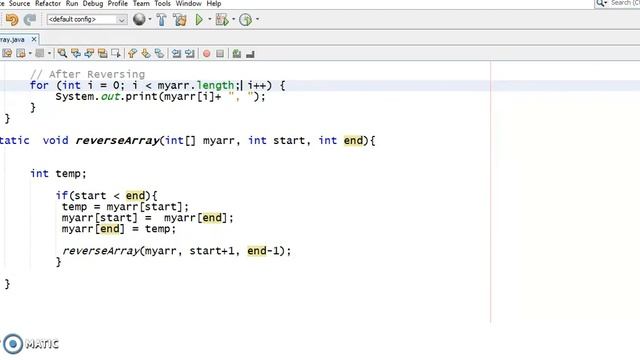The image size is (640, 360).
Task: Open the Tools menu
Action: tap(162, 4)
